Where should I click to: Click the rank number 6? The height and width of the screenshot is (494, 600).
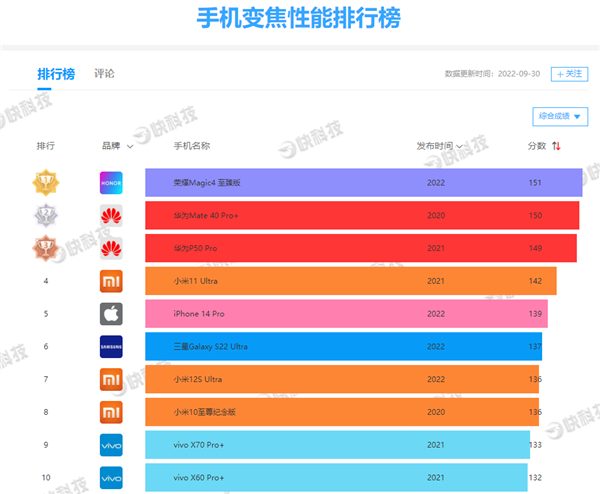(x=46, y=347)
